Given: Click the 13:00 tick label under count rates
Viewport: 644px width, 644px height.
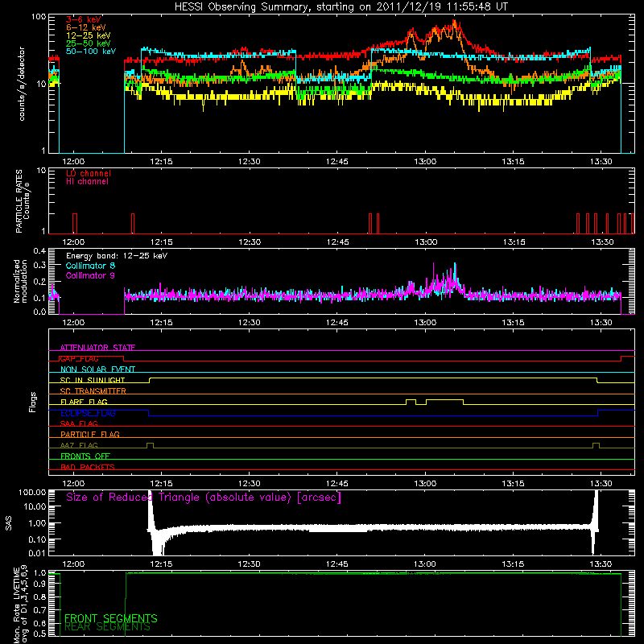Looking at the screenshot, I should click(425, 162).
